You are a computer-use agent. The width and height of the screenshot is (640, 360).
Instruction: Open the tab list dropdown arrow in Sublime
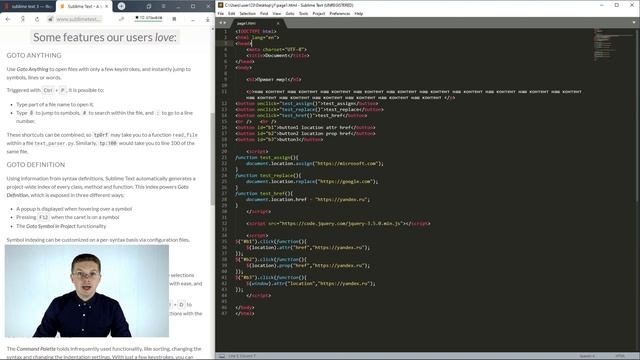(x=634, y=23)
